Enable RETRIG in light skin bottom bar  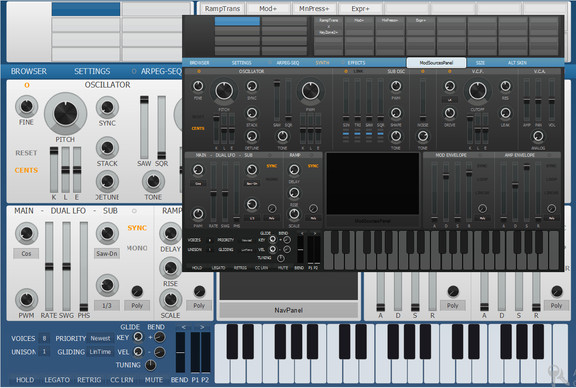click(89, 380)
